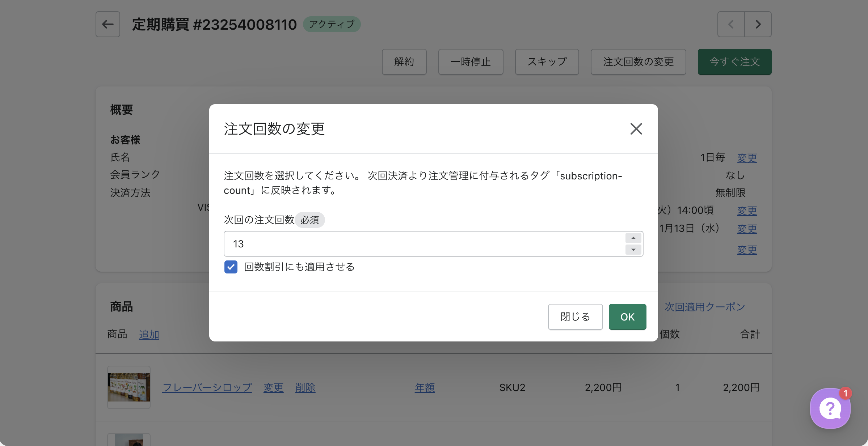Uncheck 回数割引にも適用させる checkbox
The height and width of the screenshot is (446, 868).
click(x=231, y=267)
